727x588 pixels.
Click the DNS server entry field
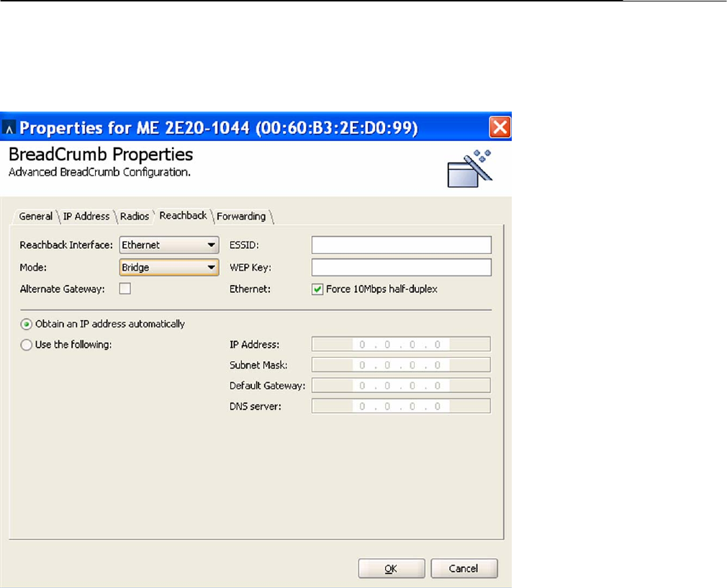pyautogui.click(x=401, y=406)
